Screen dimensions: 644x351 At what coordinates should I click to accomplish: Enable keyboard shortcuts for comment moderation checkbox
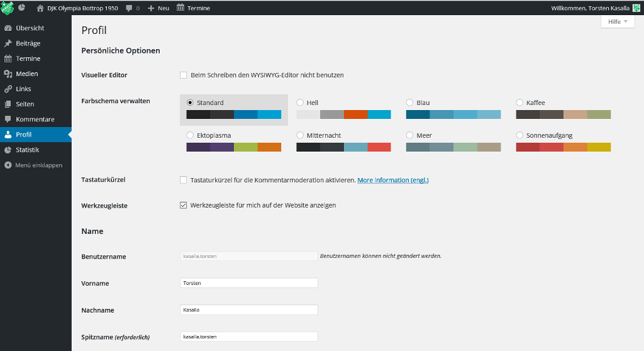(x=184, y=180)
